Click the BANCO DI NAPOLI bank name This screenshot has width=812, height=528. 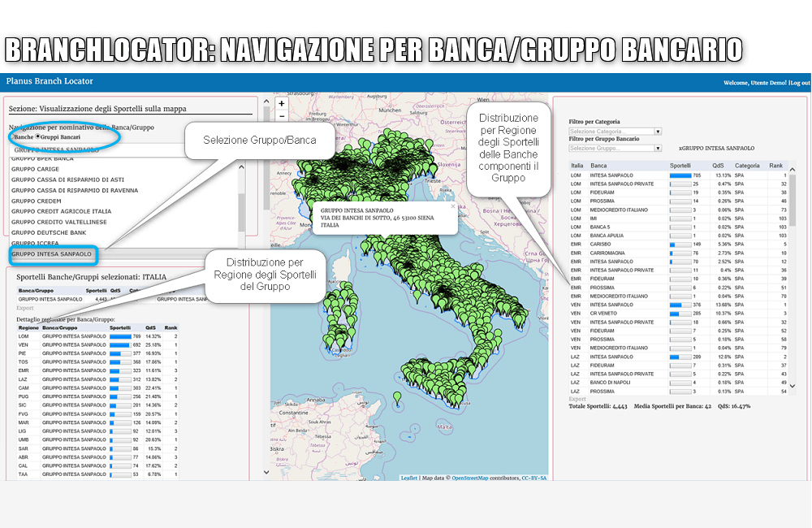(x=610, y=383)
